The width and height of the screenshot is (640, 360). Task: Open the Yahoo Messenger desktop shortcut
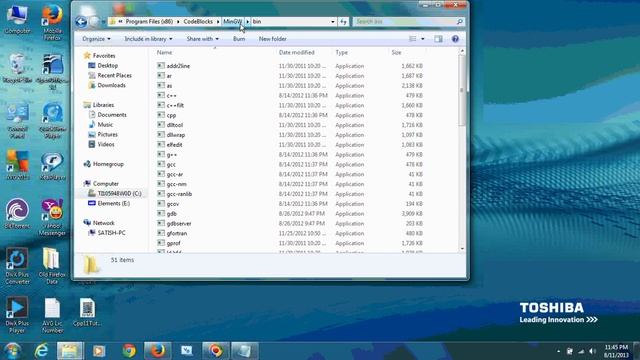point(52,217)
